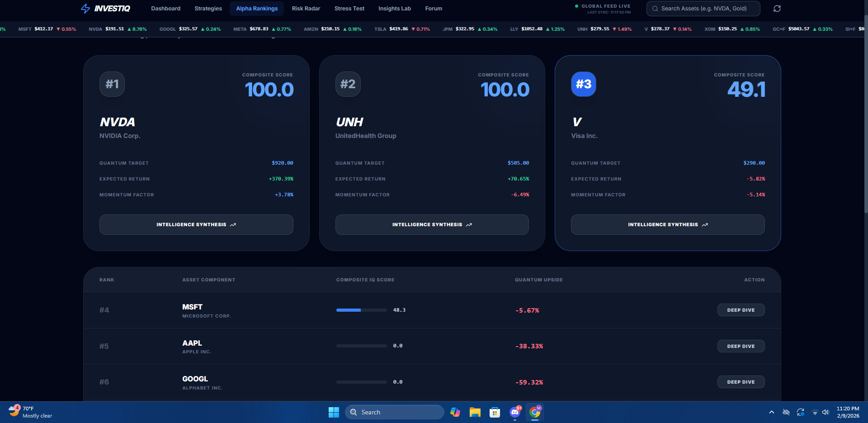Open the Strategies tab
The height and width of the screenshot is (423, 868).
(x=208, y=9)
